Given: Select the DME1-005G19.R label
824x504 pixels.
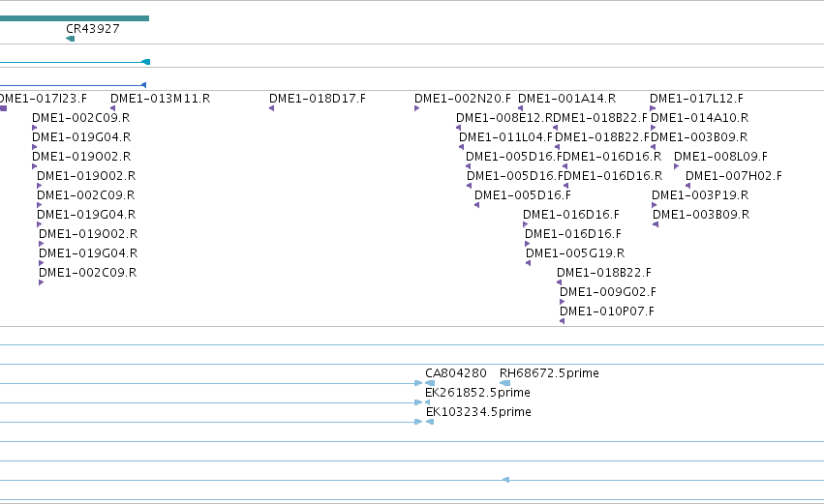Looking at the screenshot, I should 575,253.
